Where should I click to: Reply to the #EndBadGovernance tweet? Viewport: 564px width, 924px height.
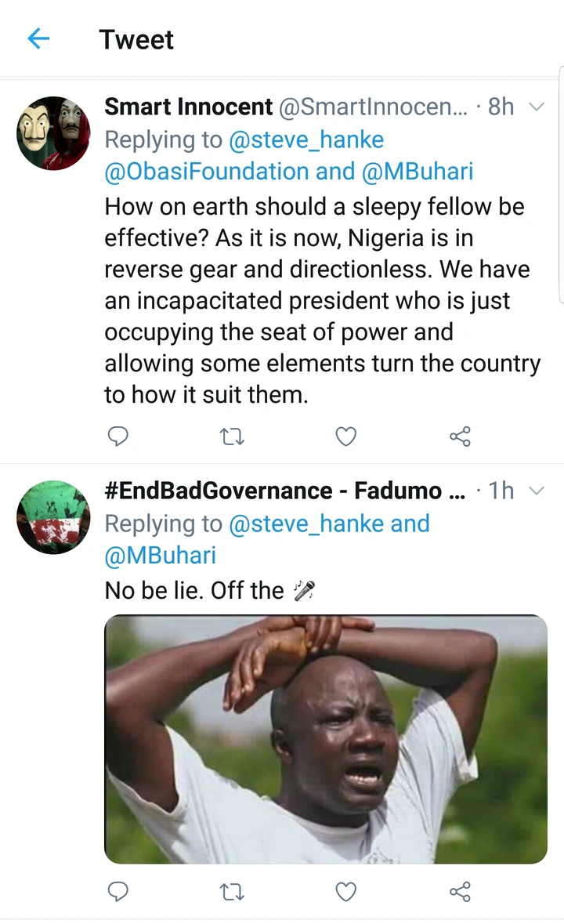click(x=117, y=891)
